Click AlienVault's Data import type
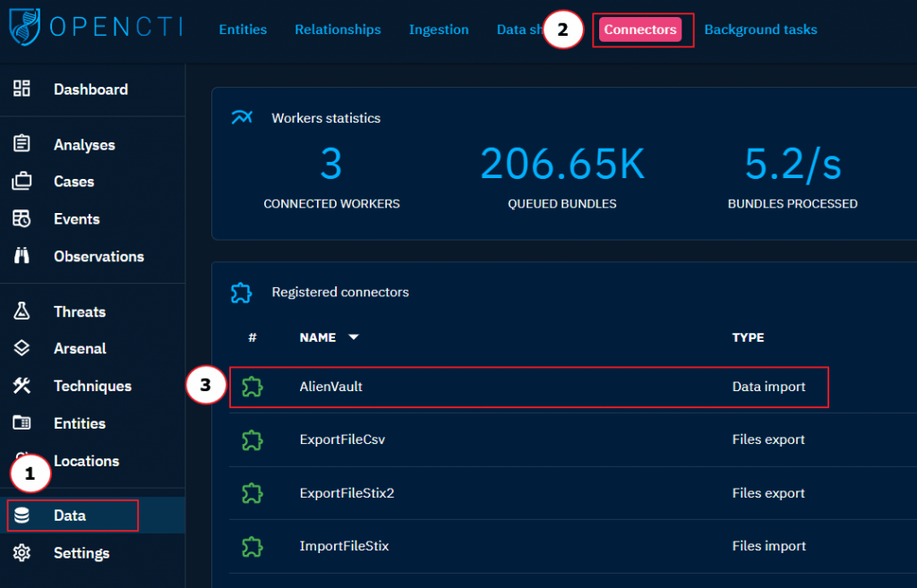The width and height of the screenshot is (917, 588). tap(768, 387)
